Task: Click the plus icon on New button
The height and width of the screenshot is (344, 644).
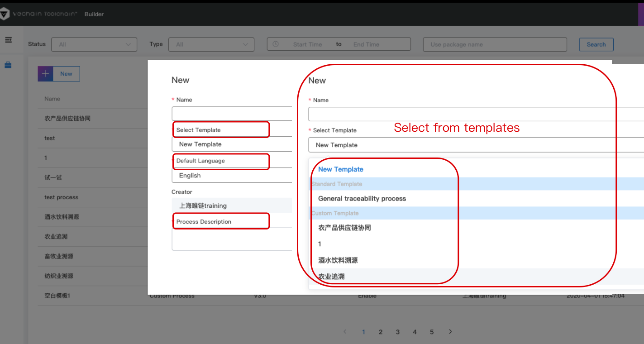Action: pyautogui.click(x=45, y=74)
